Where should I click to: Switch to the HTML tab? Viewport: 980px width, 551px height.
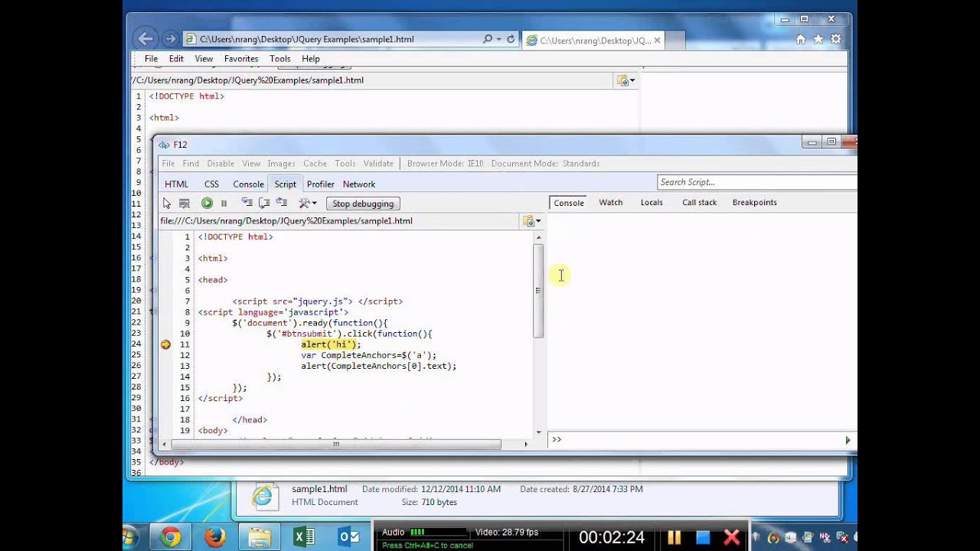(176, 184)
